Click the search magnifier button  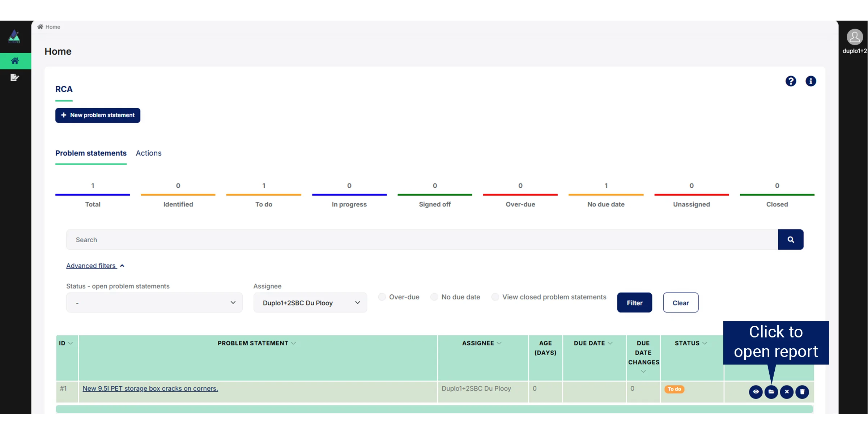(791, 239)
